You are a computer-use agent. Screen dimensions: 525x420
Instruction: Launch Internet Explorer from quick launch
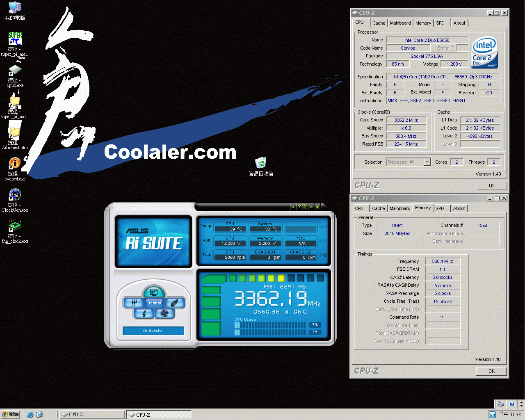point(30,415)
